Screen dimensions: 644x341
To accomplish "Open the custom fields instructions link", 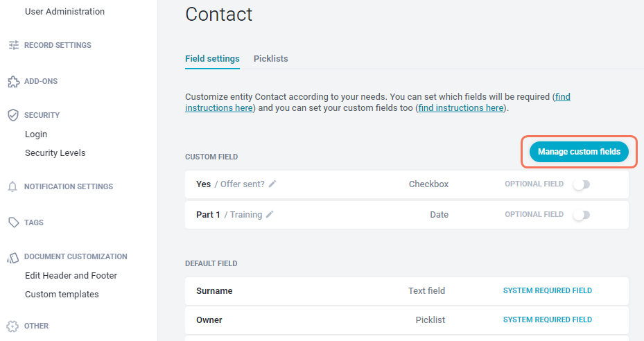I will (x=461, y=107).
